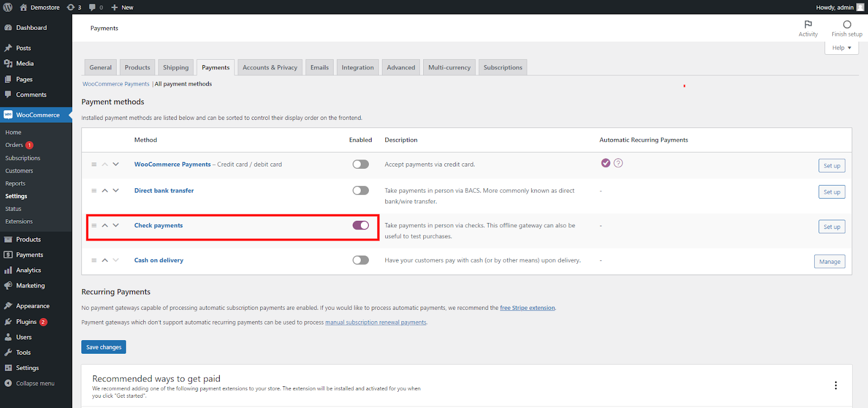This screenshot has width=868, height=408.
Task: Click the Collapse menu arrow icon
Action: click(8, 383)
